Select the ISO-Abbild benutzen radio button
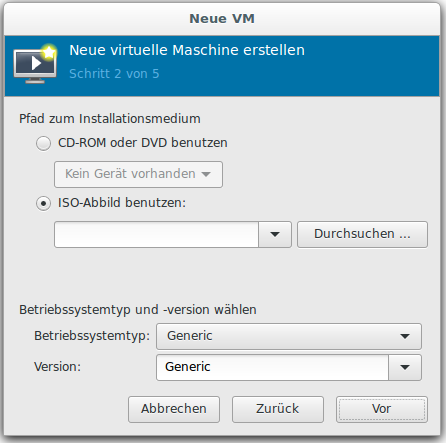446x443 pixels. (x=43, y=203)
